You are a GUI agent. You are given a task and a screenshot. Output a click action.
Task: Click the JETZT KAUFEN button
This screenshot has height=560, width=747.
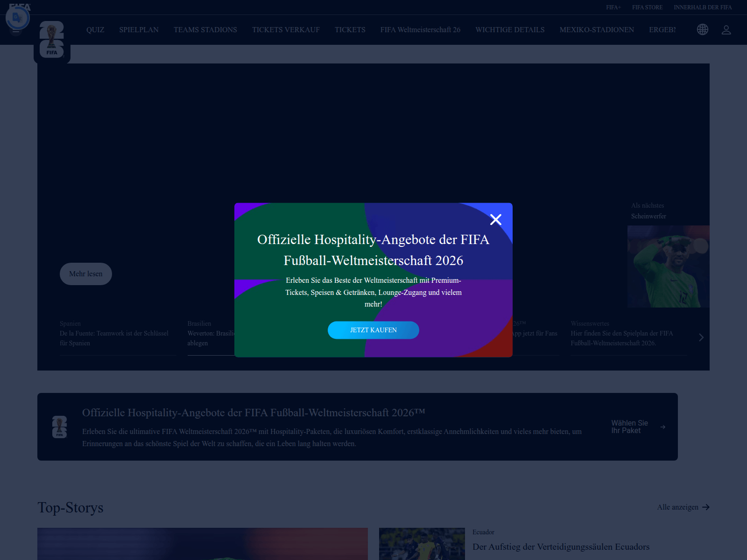tap(373, 330)
